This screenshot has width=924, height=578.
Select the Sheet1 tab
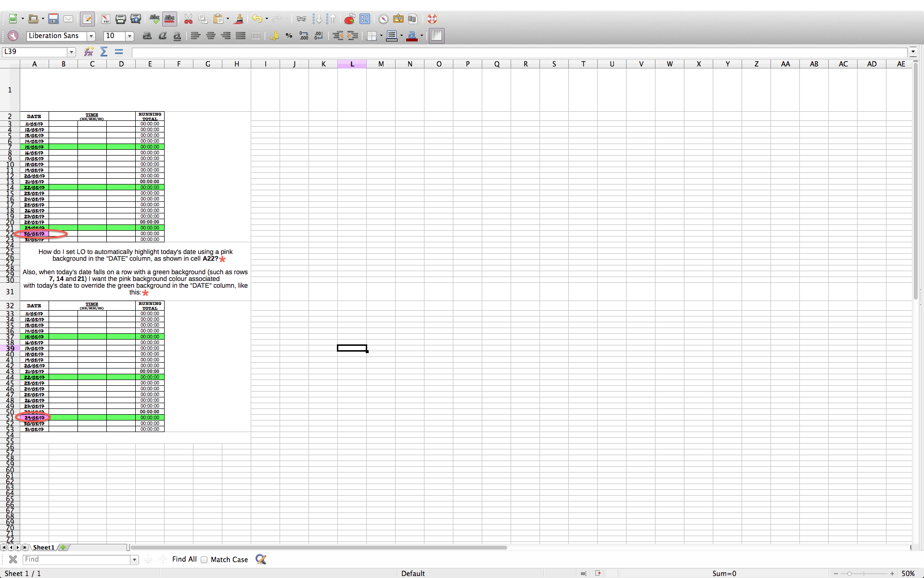pos(43,547)
